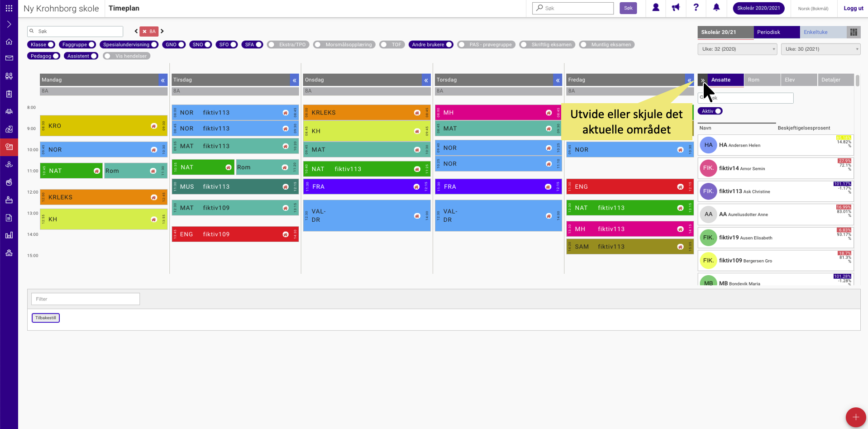
Task: Open Monday KRLEKS lesson block
Action: (104, 197)
